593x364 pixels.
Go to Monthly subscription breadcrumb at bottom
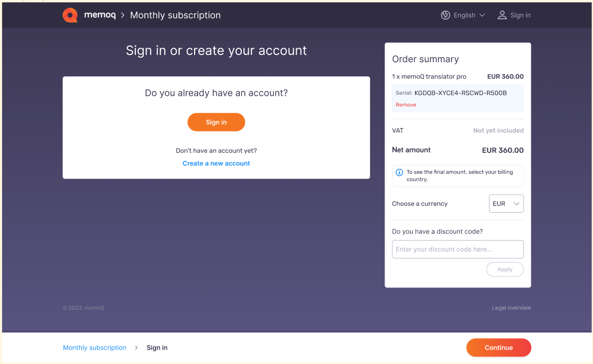tap(95, 347)
